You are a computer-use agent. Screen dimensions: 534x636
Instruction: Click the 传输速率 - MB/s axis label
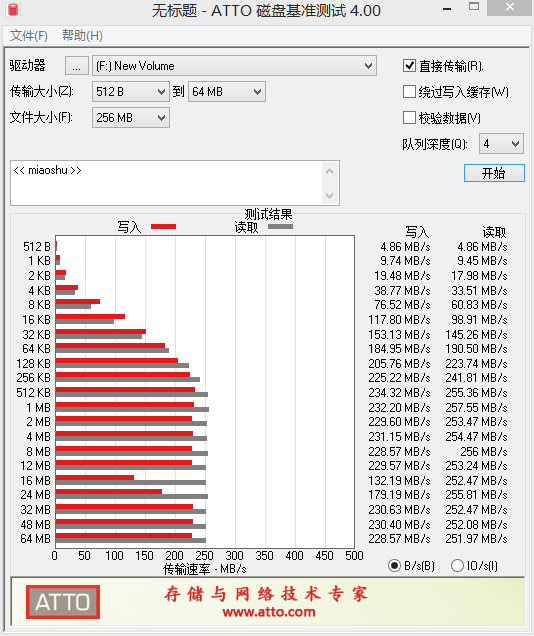(205, 569)
